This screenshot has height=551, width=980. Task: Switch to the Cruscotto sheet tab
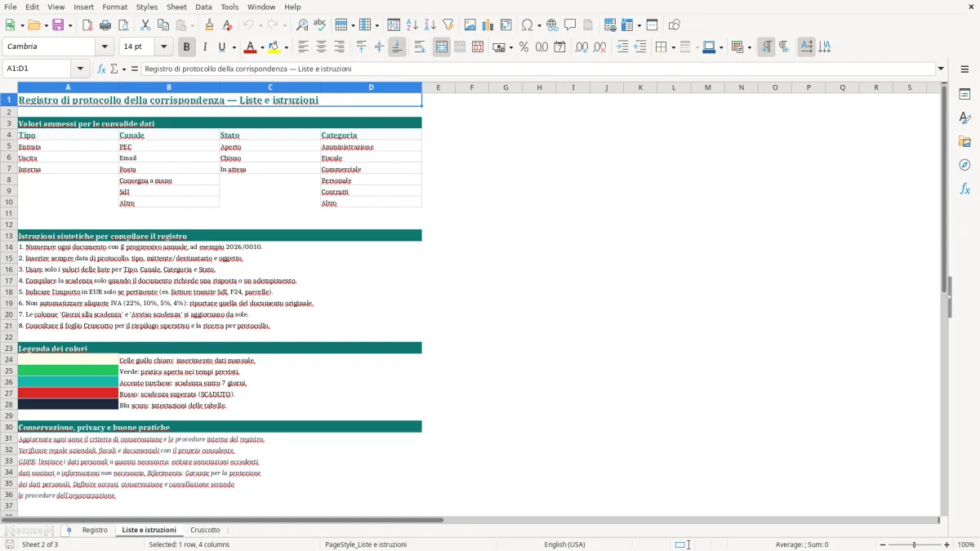click(x=205, y=531)
